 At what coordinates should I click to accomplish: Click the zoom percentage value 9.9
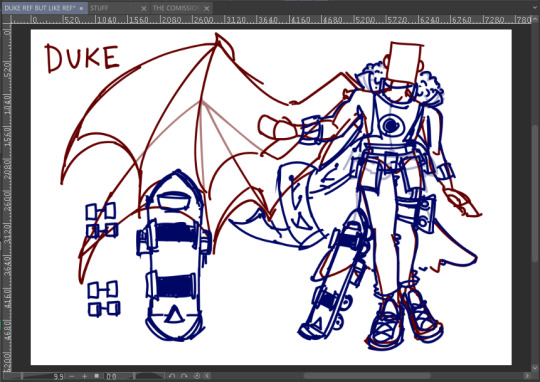[x=58, y=376]
